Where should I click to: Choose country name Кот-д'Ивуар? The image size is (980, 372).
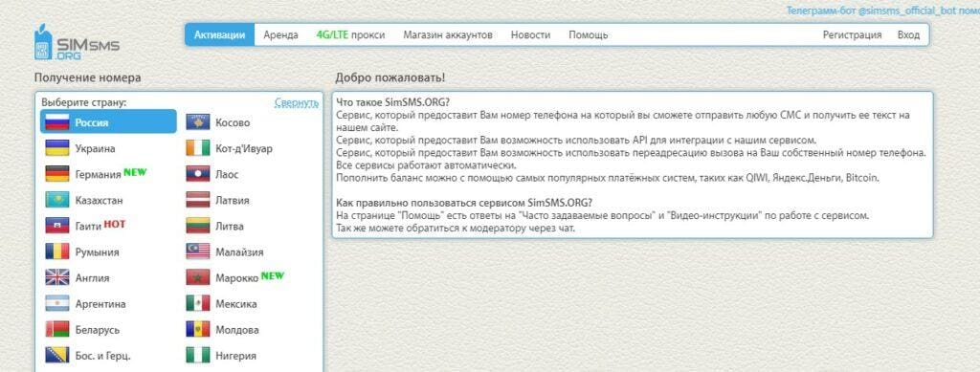pyautogui.click(x=244, y=149)
